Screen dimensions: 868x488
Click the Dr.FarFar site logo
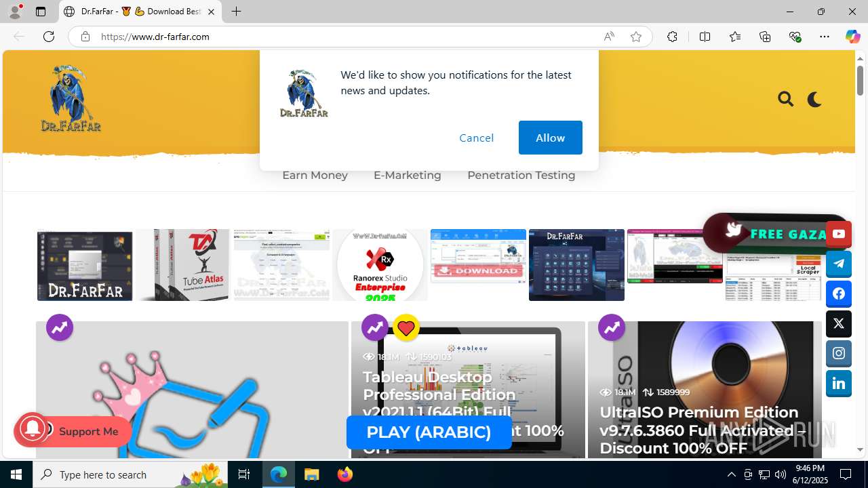coord(71,98)
